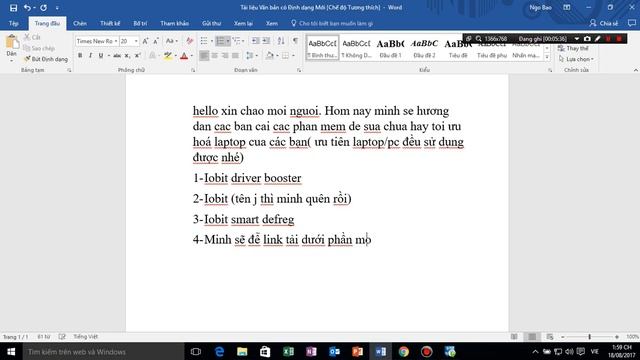Shrink font size with the smaller A icon
640x360 pixels.
[156, 41]
